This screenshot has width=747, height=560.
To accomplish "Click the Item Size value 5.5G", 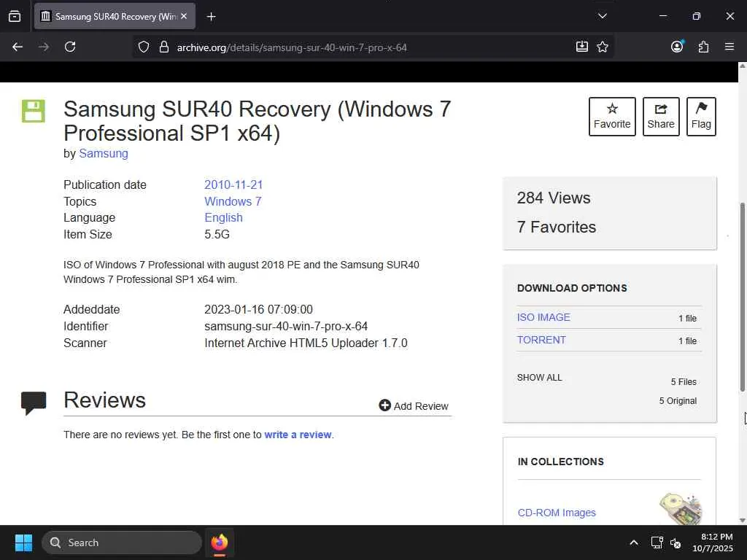I will (x=217, y=234).
